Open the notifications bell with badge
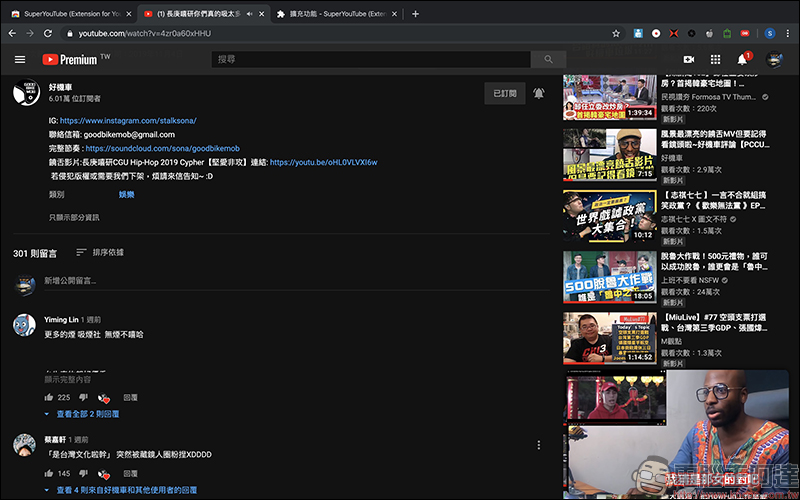The width and height of the screenshot is (800, 500). click(744, 59)
